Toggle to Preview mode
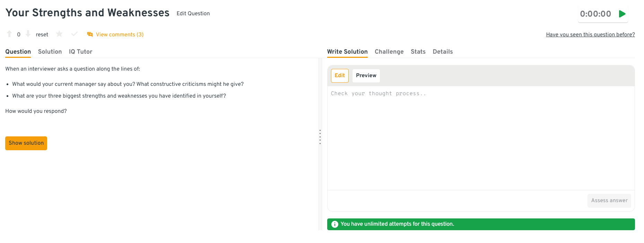644x243 pixels. point(366,75)
